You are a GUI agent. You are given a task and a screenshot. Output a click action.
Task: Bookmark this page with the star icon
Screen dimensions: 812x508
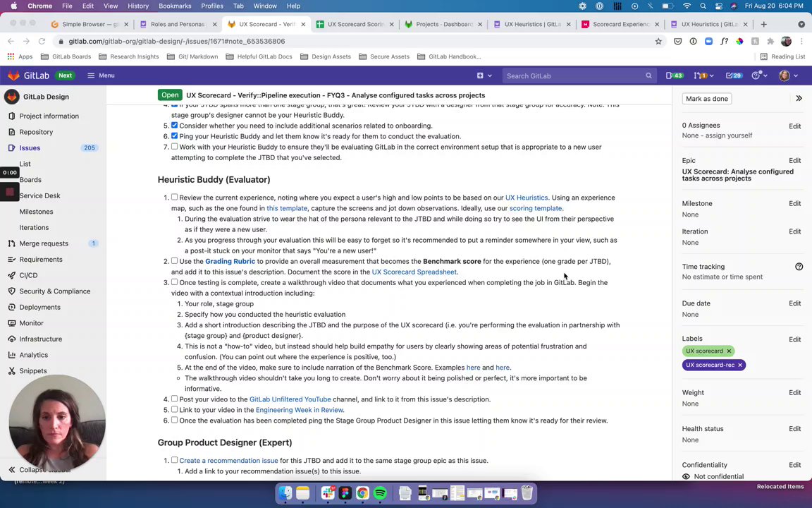point(658,42)
